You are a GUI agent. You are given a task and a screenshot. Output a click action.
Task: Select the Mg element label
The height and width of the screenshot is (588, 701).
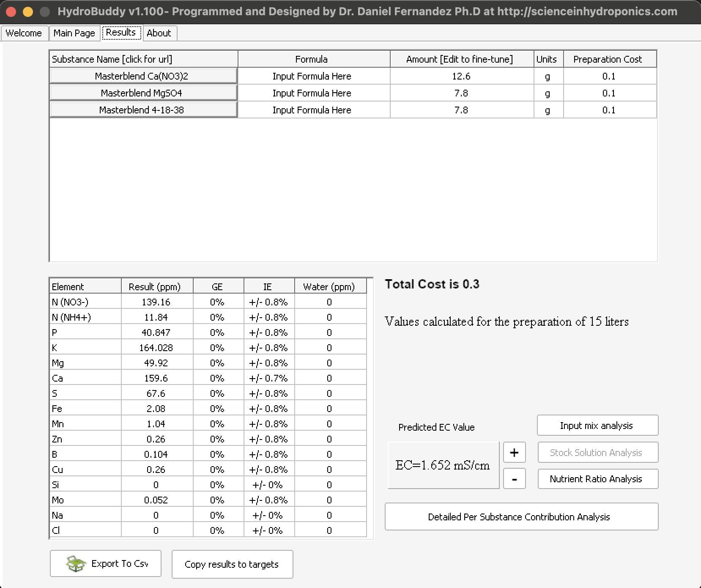tap(85, 363)
